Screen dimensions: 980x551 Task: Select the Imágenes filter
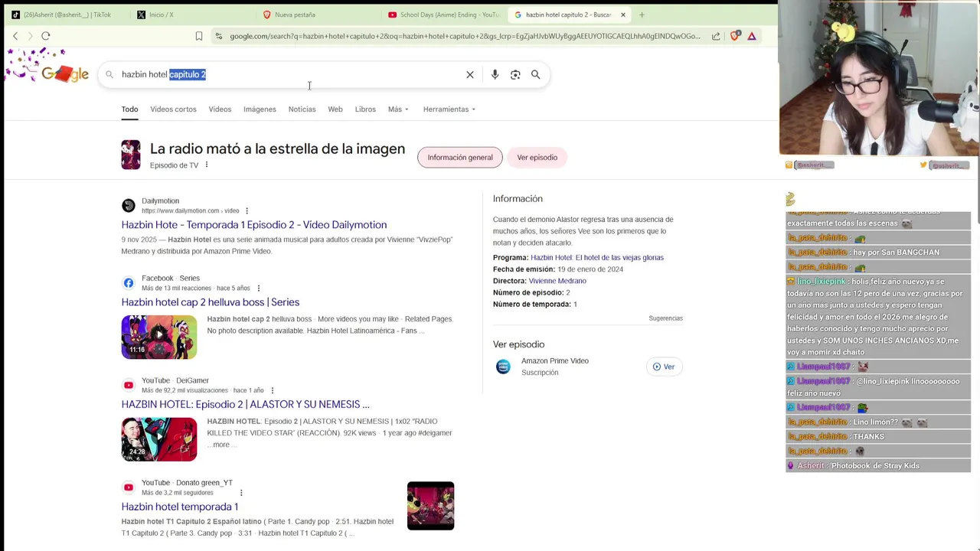[260, 109]
